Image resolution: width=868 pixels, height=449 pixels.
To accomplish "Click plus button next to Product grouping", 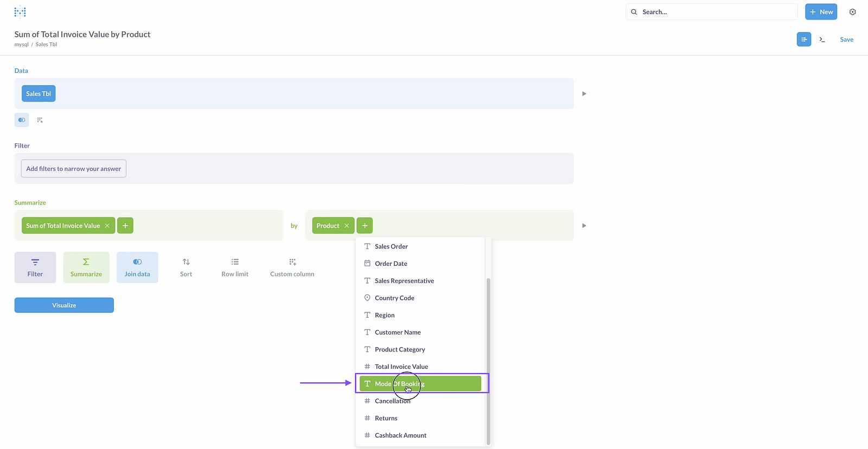I will click(365, 226).
